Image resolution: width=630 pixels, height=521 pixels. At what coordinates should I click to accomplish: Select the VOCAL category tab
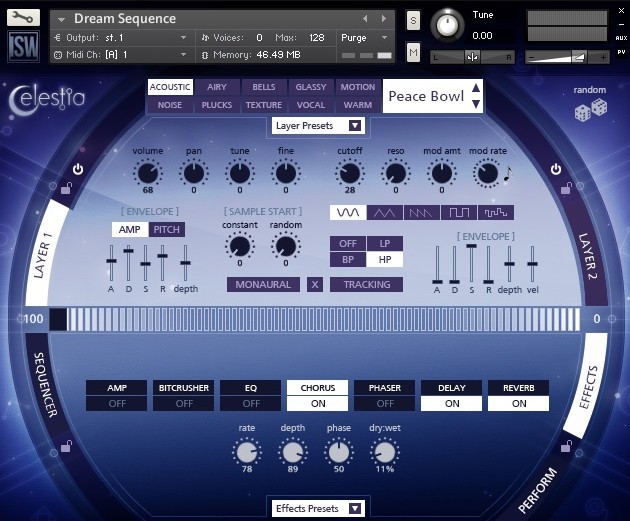311,105
